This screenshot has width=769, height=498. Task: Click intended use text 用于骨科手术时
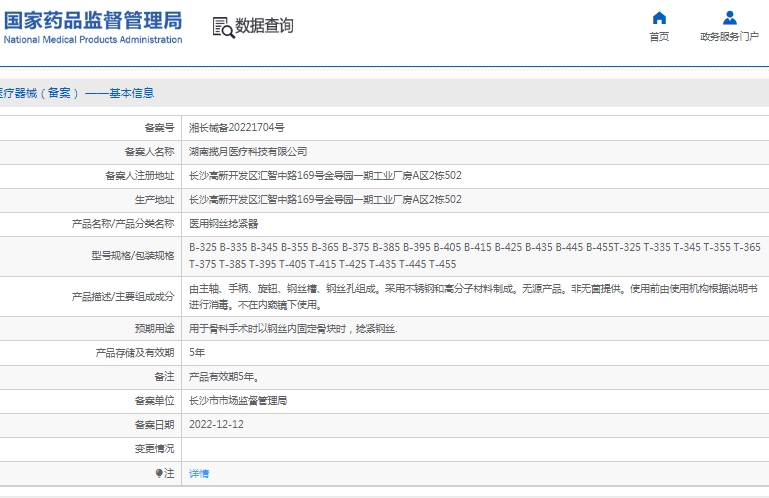pyautogui.click(x=293, y=329)
